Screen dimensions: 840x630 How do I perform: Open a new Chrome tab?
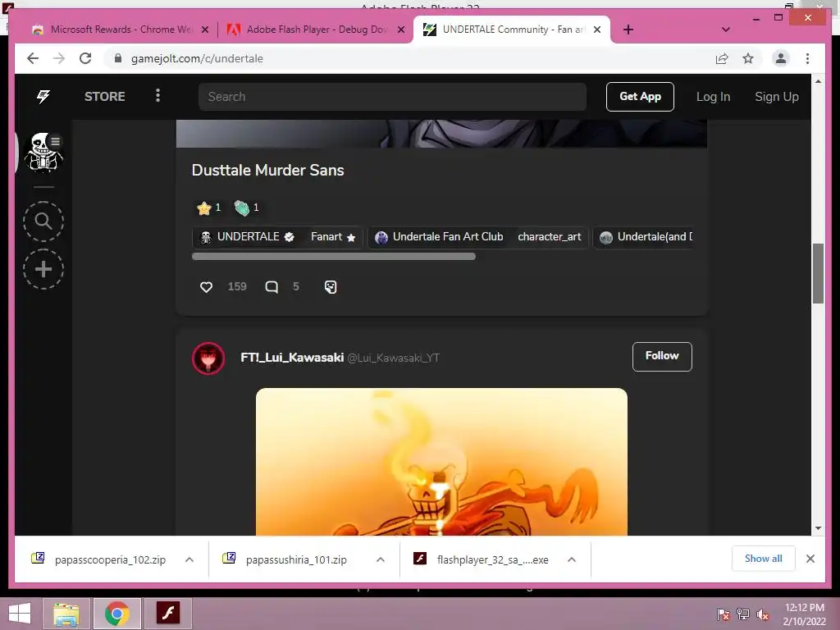pyautogui.click(x=628, y=30)
